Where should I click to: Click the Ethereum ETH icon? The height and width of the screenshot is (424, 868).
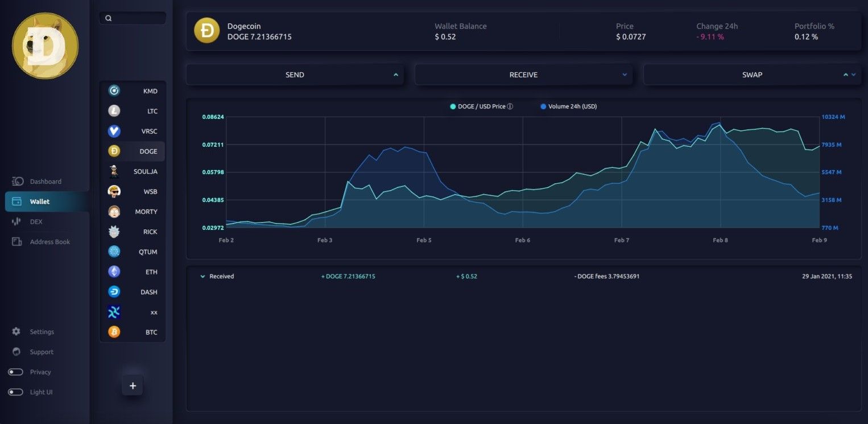[x=114, y=271]
